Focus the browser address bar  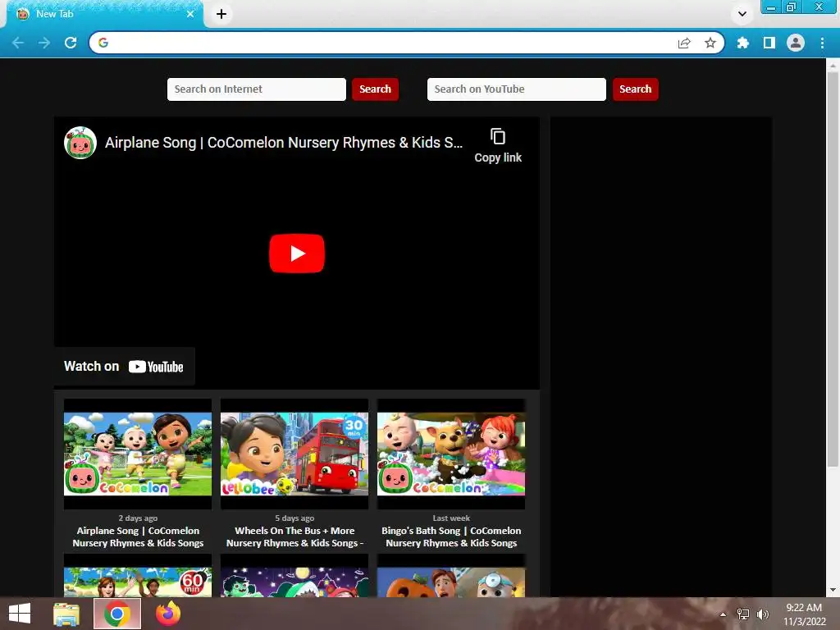point(391,43)
